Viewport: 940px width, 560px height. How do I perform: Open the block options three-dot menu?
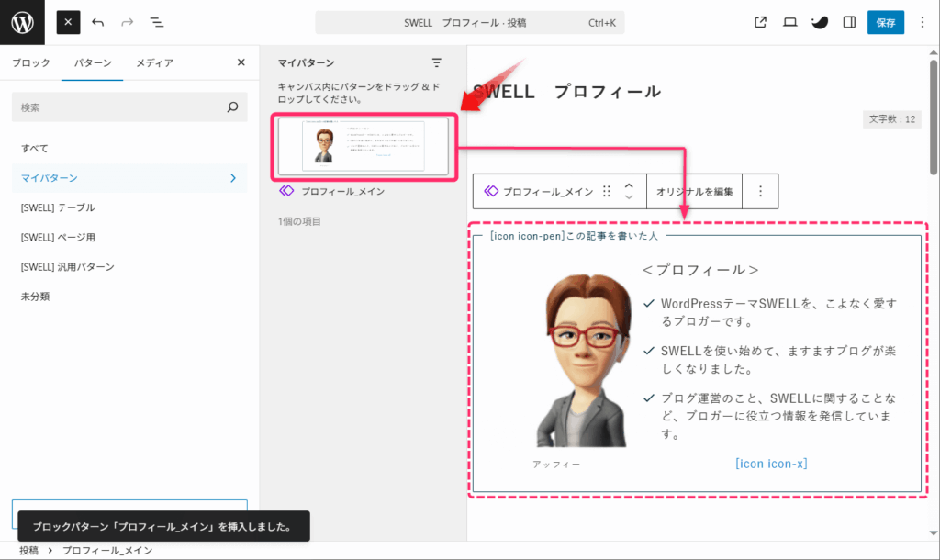tap(760, 191)
